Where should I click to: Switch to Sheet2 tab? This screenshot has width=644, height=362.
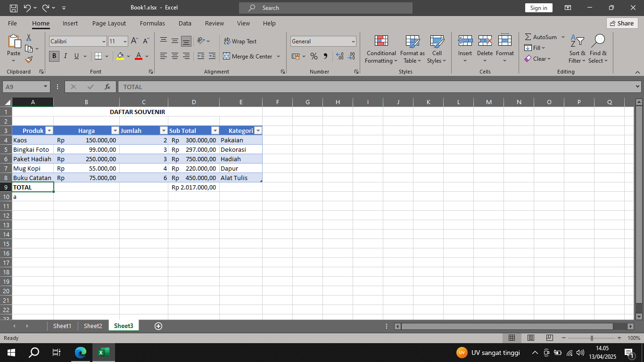[93, 326]
